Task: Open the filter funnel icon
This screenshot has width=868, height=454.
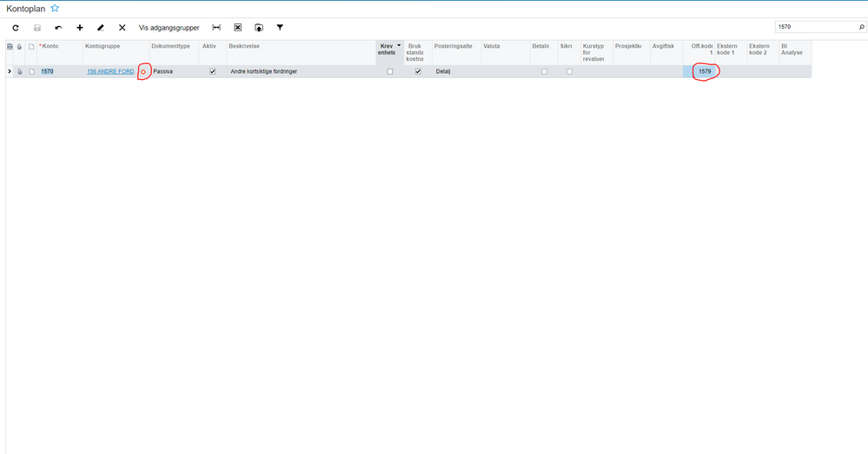Action: tap(280, 28)
